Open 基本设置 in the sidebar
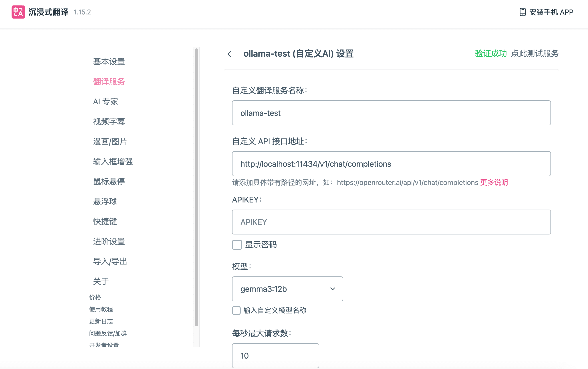Image resolution: width=588 pixels, height=369 pixels. coord(109,61)
